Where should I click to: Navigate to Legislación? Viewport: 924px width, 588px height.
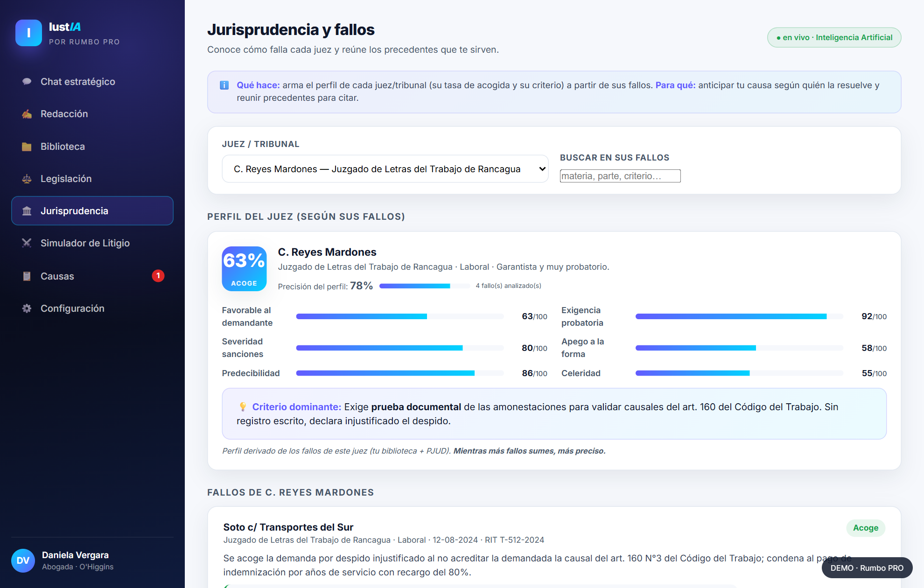click(x=92, y=179)
